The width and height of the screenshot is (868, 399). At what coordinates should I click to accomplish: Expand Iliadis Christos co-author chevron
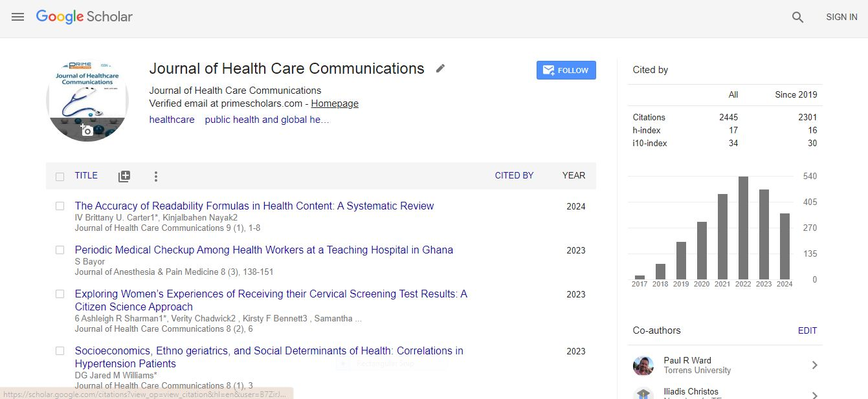[x=814, y=395]
